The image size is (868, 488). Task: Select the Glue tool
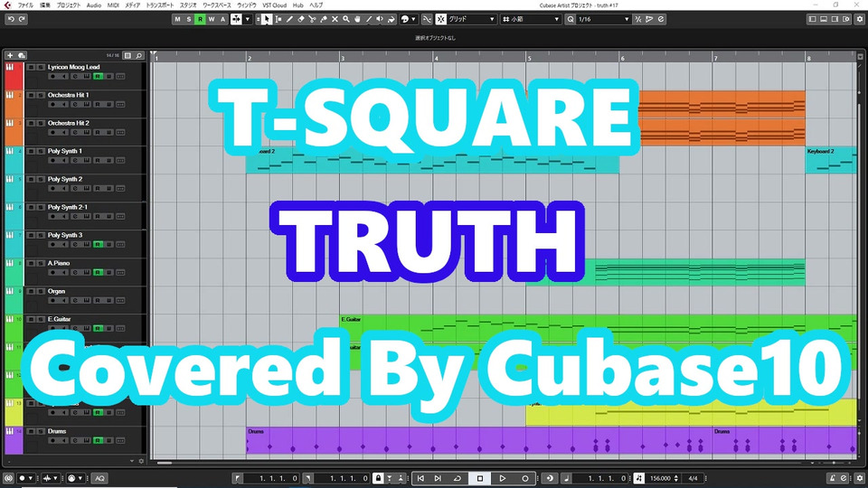[x=324, y=19]
